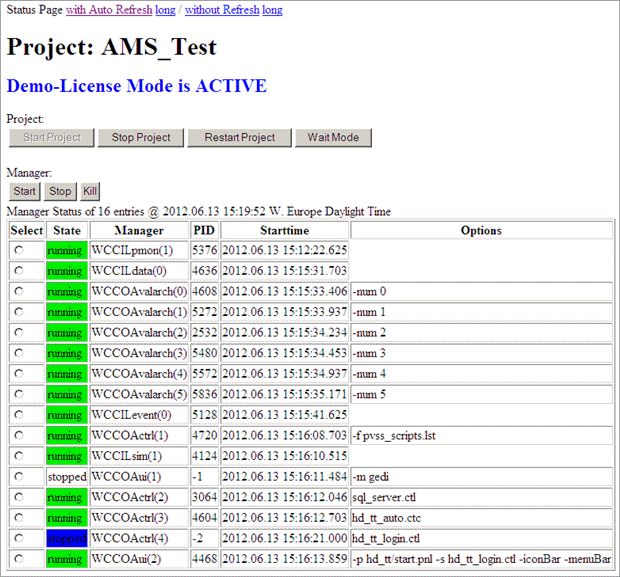Viewport: 620px width, 577px height.
Task: Select radio button for WCCILsim(1)
Action: click(19, 457)
